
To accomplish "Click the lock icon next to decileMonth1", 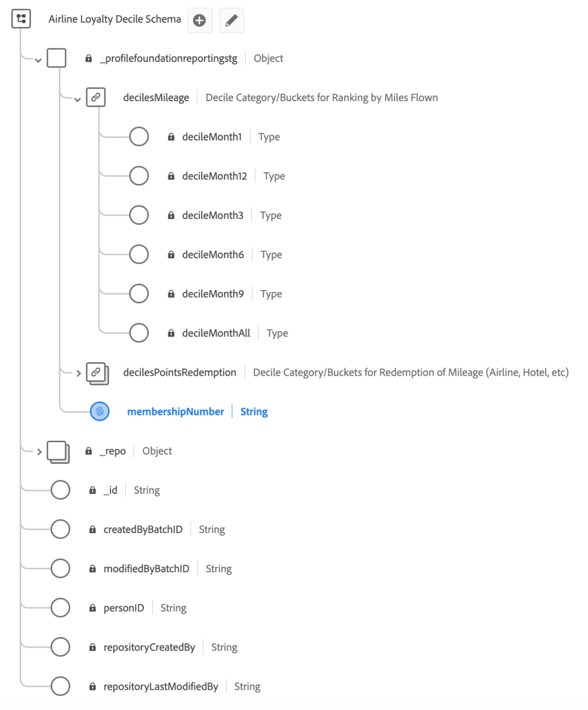I will [x=171, y=137].
